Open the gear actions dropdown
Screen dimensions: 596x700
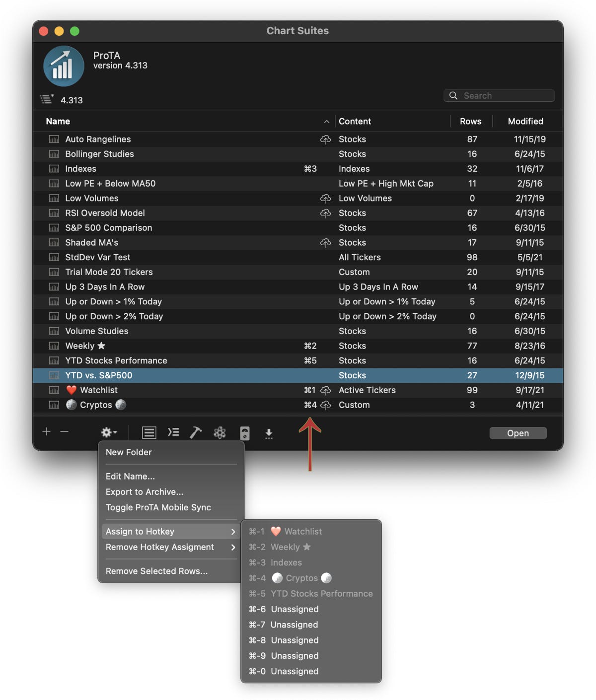pos(109,432)
